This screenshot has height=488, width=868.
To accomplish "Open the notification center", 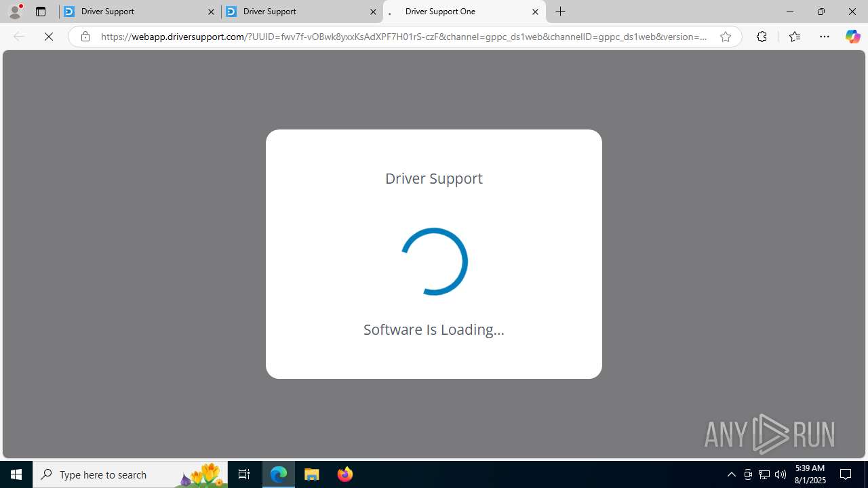I will [x=846, y=474].
